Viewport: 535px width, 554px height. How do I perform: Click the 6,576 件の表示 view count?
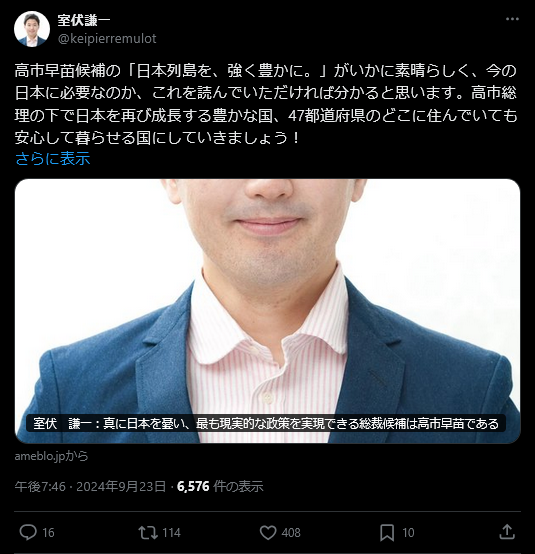click(x=220, y=487)
